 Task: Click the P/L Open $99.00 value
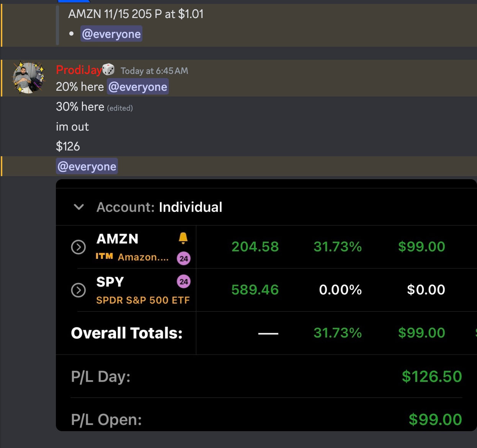[435, 419]
